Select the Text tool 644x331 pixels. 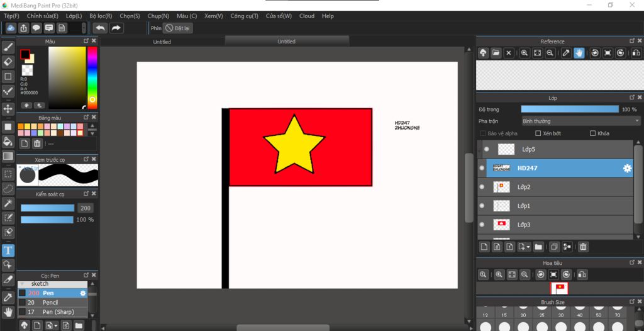8,250
